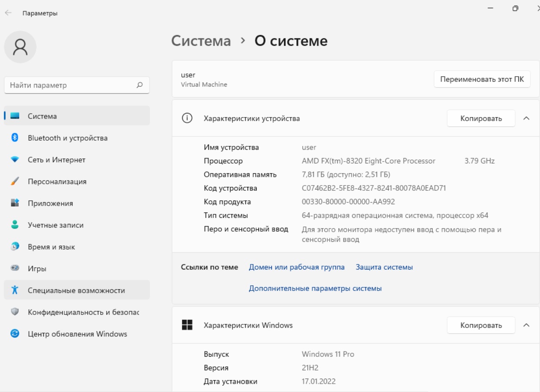Click the back arrow in the title bar
The image size is (540, 392).
pos(8,13)
